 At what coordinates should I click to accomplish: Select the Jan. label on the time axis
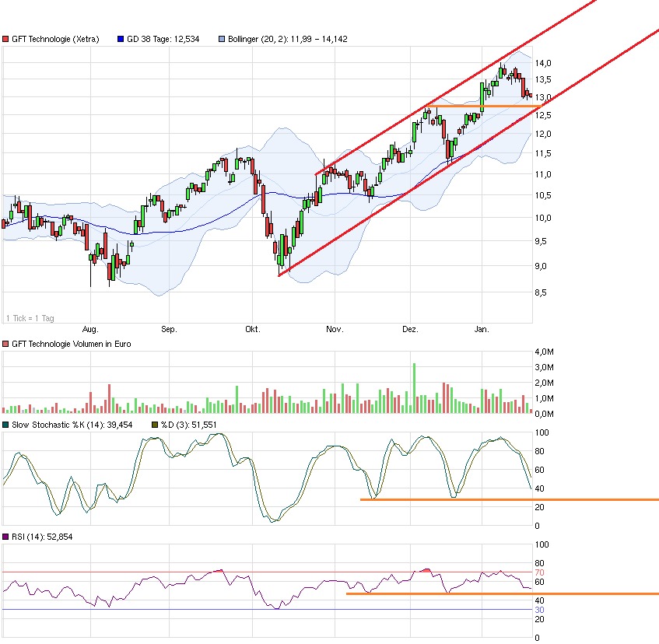tap(481, 329)
